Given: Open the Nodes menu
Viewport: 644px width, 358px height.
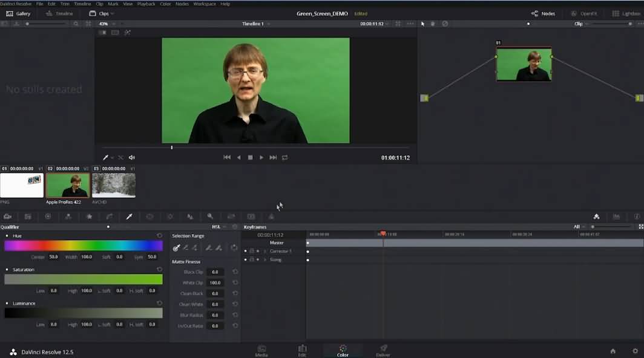Looking at the screenshot, I should [x=182, y=4].
